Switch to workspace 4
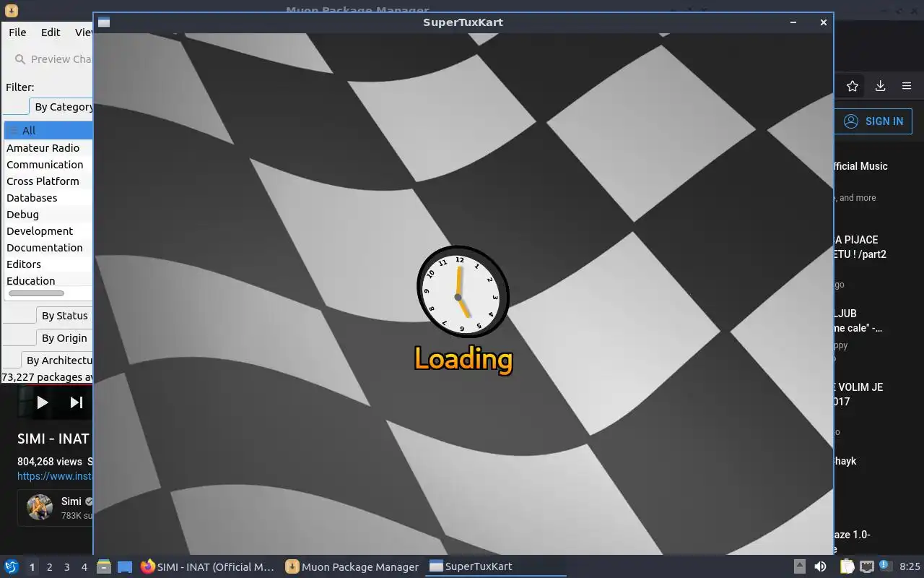Screen dimensions: 924x578 [84, 567]
